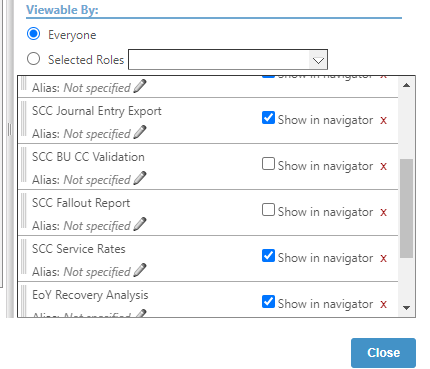Remove SCC BU CC Validation with red x
Image resolution: width=430 pixels, height=369 pixels.
coord(383,166)
